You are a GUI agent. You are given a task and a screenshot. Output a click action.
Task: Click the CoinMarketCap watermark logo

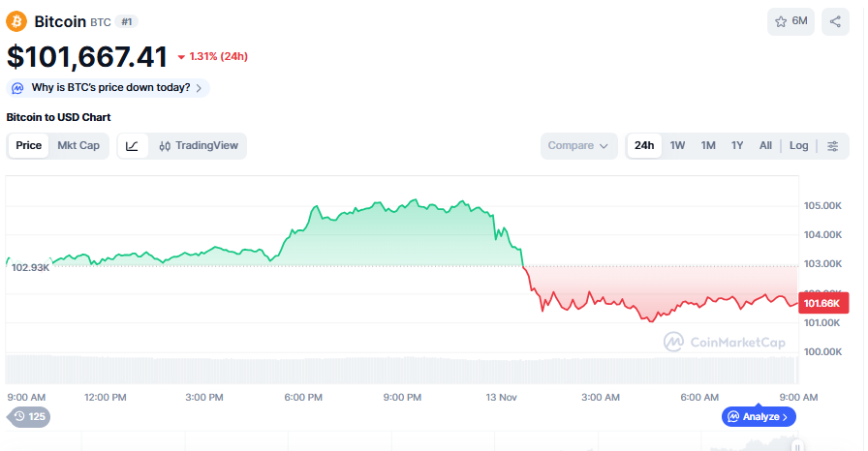coord(712,342)
